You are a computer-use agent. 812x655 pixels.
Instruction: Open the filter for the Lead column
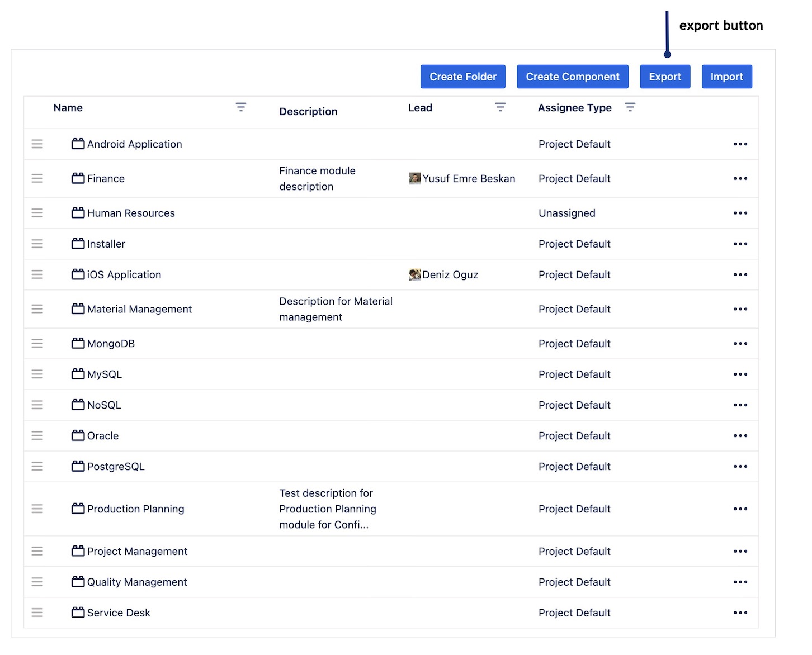click(500, 107)
